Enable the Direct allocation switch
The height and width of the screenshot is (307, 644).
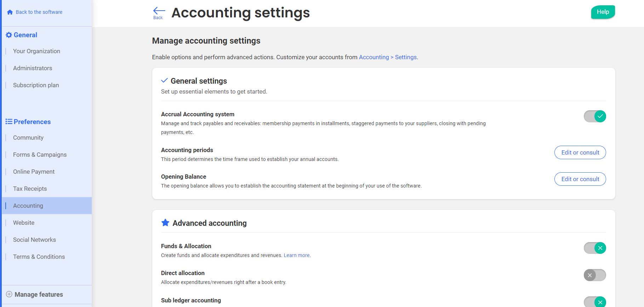[x=594, y=275]
